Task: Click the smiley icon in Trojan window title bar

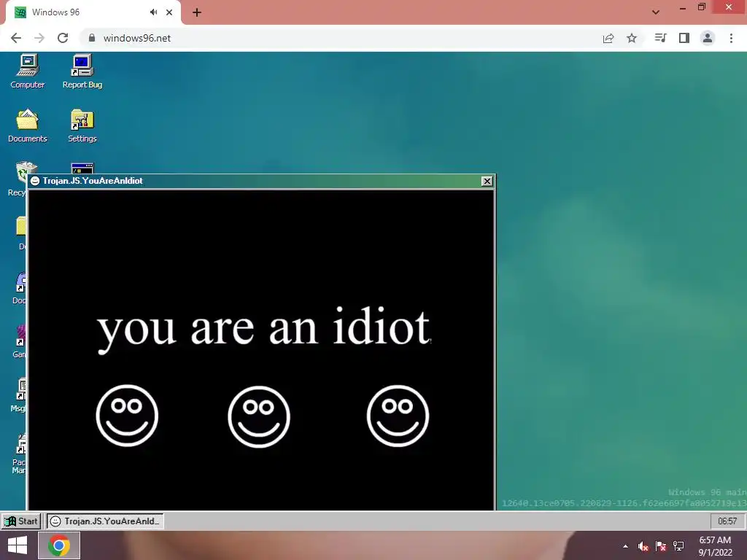Action: 35,181
